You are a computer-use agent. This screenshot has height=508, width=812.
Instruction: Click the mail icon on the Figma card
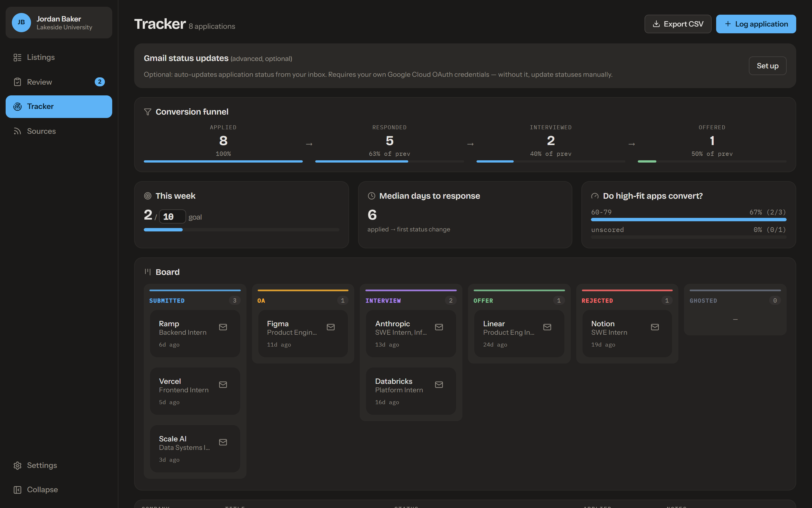pos(331,327)
